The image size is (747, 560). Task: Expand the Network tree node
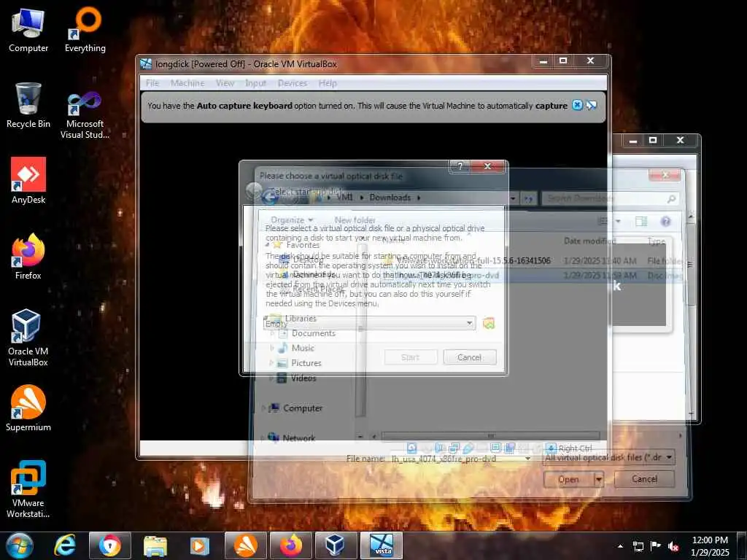(x=264, y=437)
